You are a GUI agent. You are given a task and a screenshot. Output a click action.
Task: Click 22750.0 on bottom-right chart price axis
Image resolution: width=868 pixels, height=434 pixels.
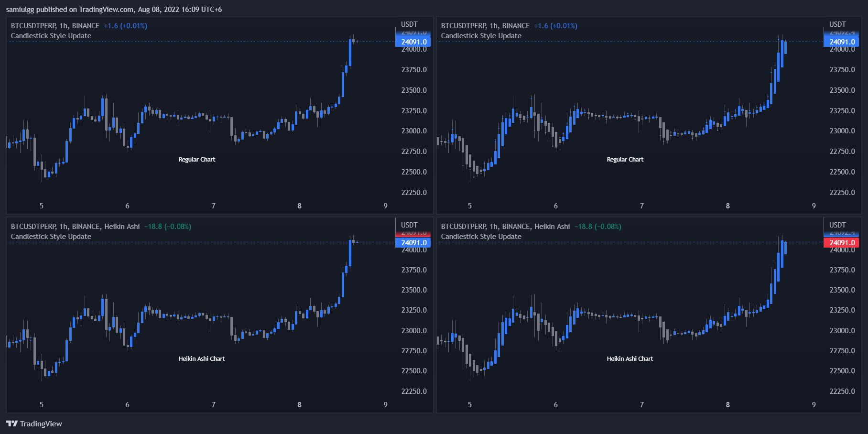click(x=842, y=351)
